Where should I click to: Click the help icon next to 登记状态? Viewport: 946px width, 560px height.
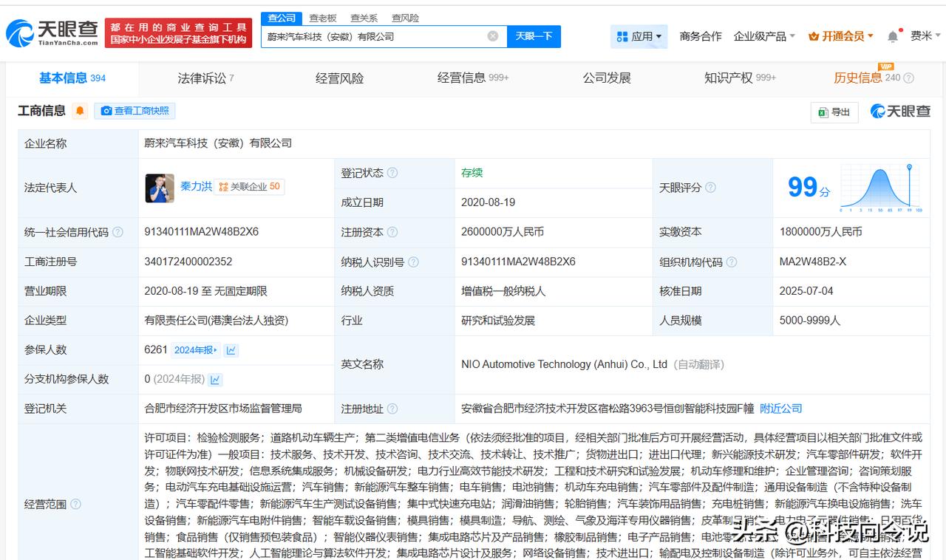(392, 173)
